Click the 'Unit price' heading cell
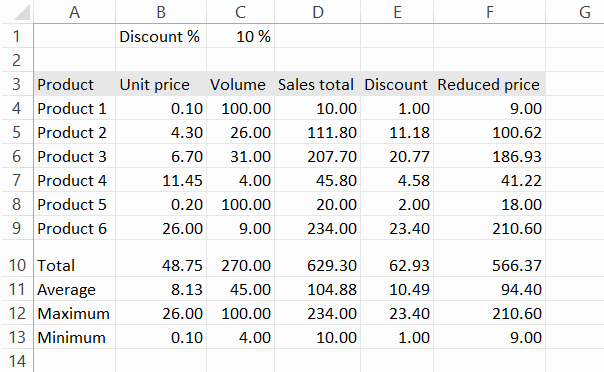Viewport: 604px width, 372px height. [x=161, y=84]
